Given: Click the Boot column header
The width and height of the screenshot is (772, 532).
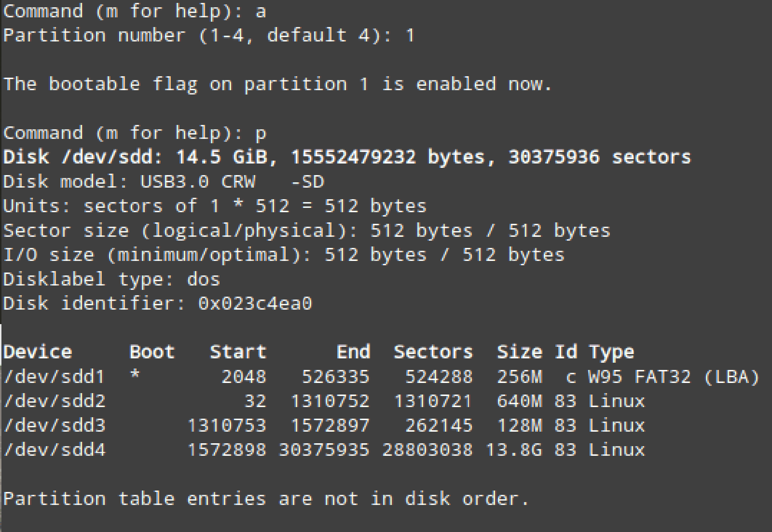Looking at the screenshot, I should pyautogui.click(x=152, y=352).
